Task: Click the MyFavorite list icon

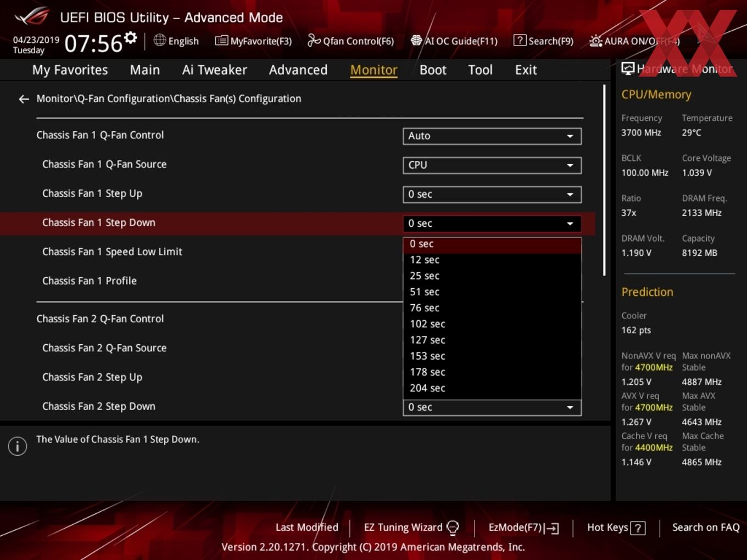Action: 221,40
